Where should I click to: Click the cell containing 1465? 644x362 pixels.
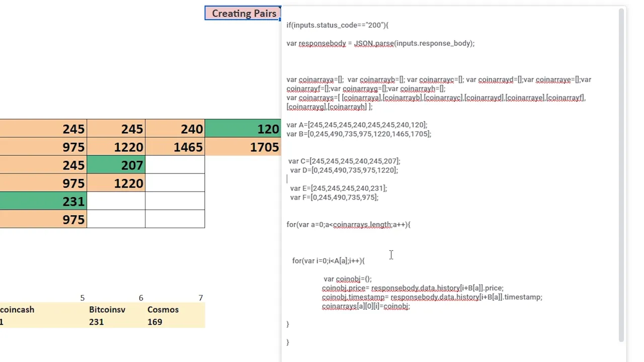pyautogui.click(x=175, y=147)
